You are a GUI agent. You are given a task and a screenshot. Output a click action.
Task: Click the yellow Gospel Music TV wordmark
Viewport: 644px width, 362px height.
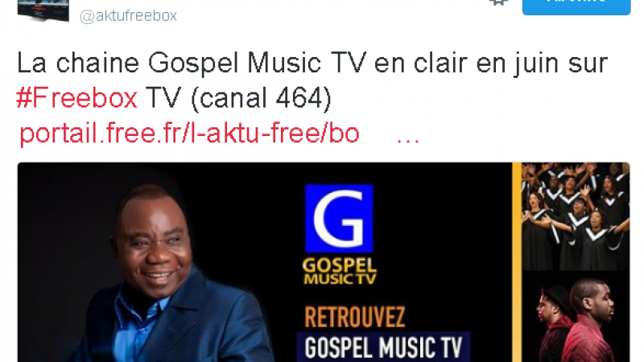pos(339,271)
